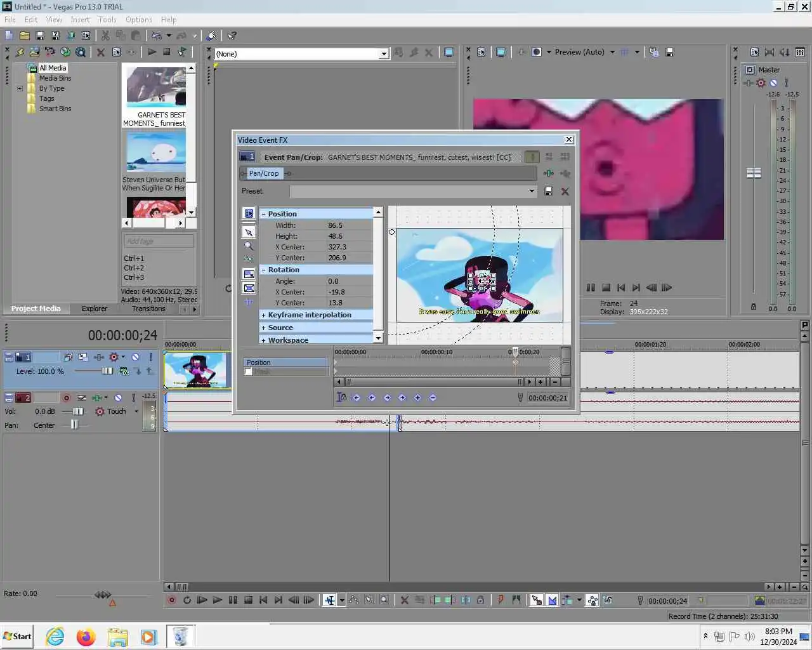Screen dimensions: 812x650
Task: Open the Preset dropdown in Pan/Crop
Action: 532,191
